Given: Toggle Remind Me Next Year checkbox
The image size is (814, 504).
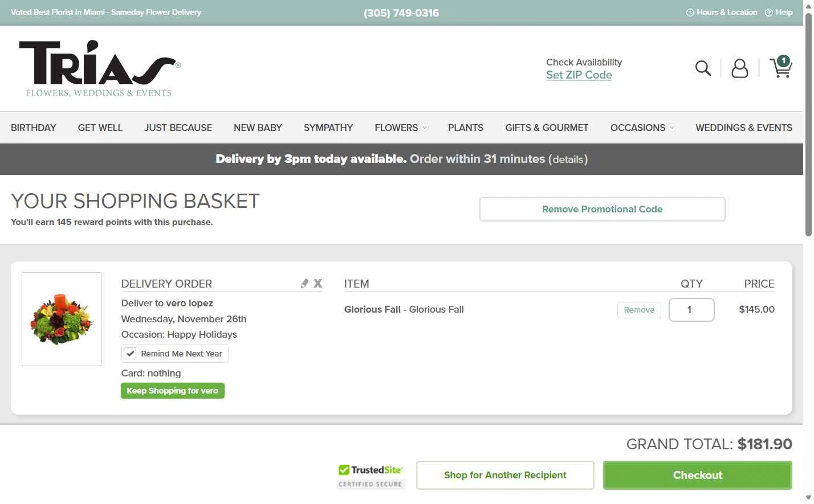Looking at the screenshot, I should pyautogui.click(x=130, y=354).
